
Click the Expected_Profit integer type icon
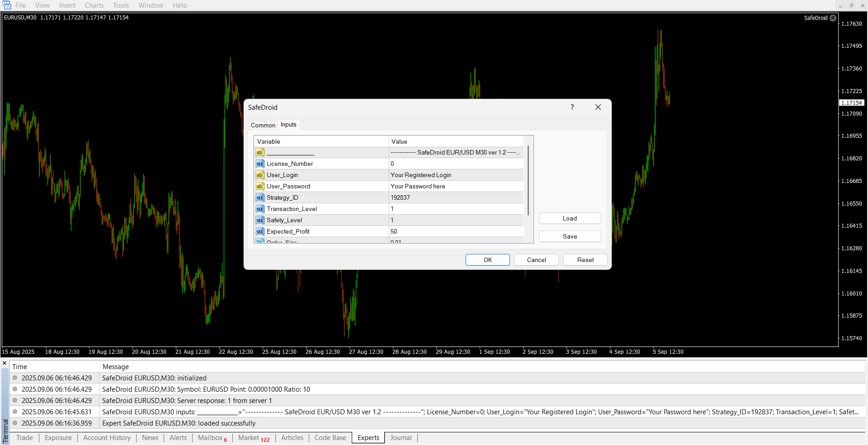coord(259,231)
